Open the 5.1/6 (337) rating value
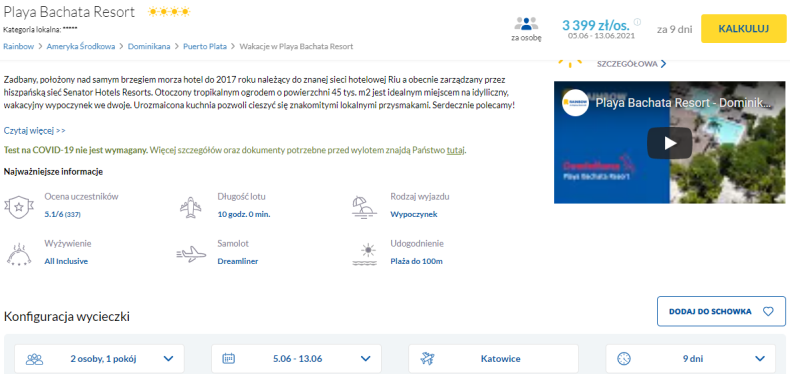Screen dimensions: 790x374 tap(62, 214)
